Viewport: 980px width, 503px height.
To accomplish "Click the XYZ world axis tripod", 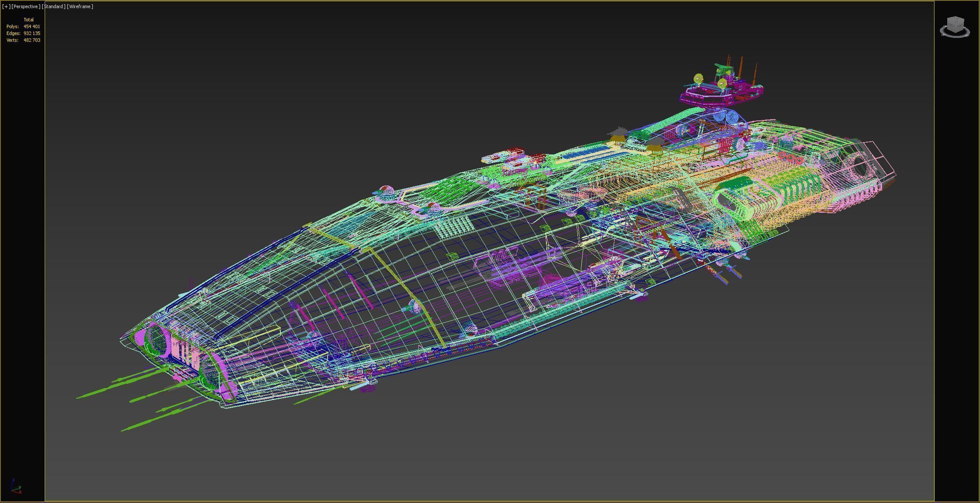I will click(x=16, y=486).
